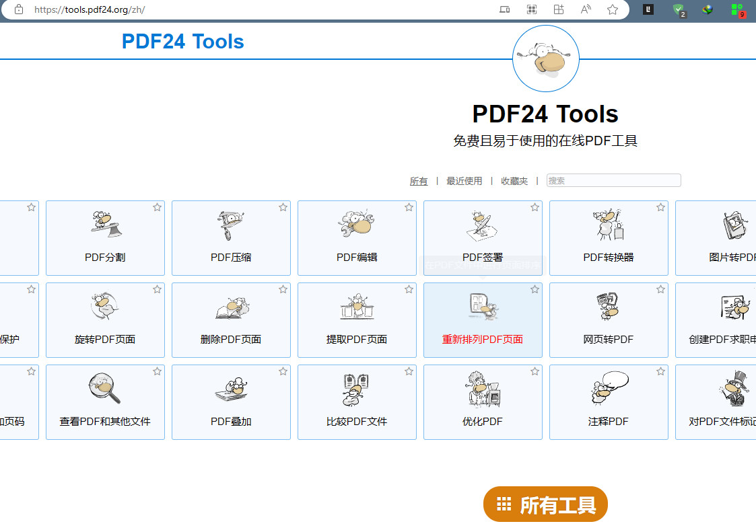Open the 创建PDF求职 tool icon

click(735, 307)
